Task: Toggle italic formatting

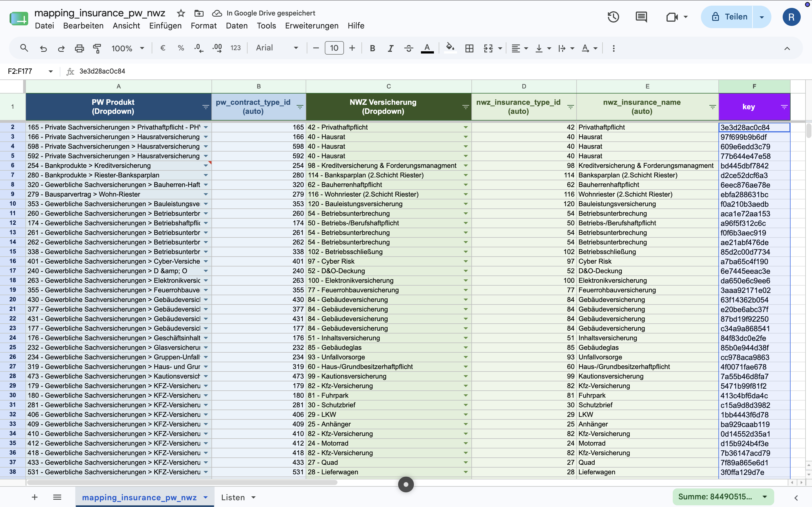Action: 390,48
